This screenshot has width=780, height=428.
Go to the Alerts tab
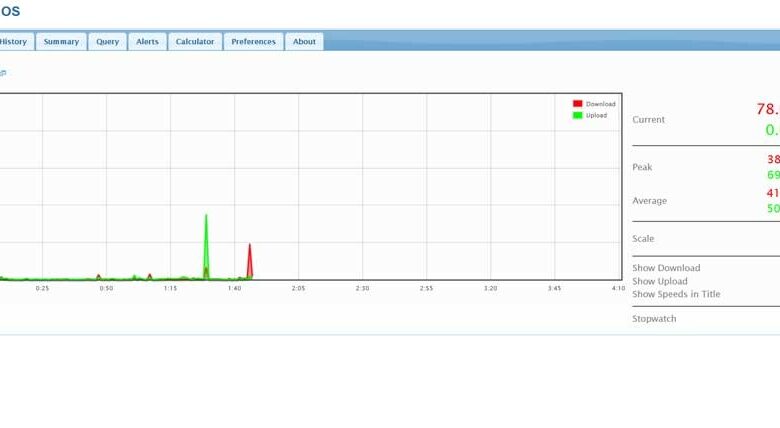(147, 42)
